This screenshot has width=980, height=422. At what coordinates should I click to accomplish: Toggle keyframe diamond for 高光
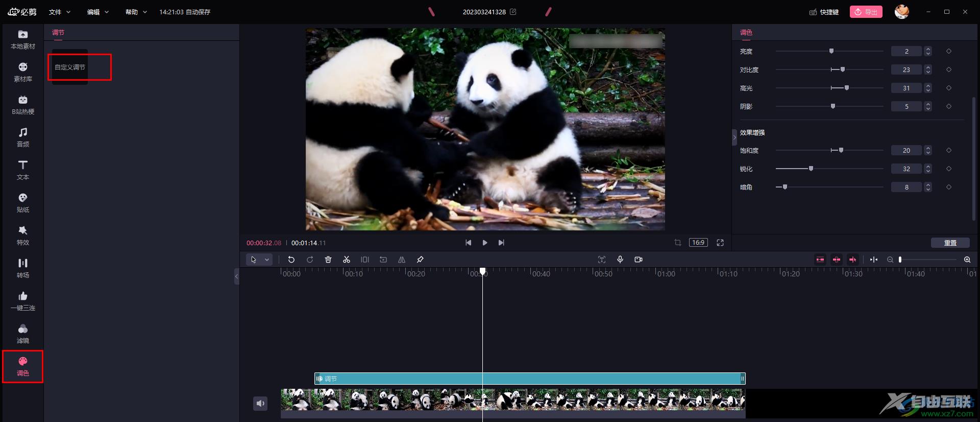[949, 88]
